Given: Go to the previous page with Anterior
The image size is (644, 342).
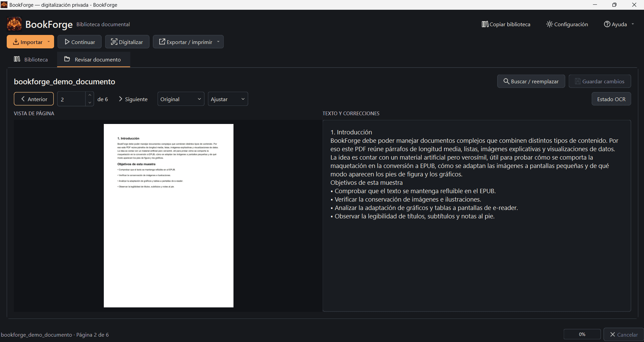Looking at the screenshot, I should point(34,99).
